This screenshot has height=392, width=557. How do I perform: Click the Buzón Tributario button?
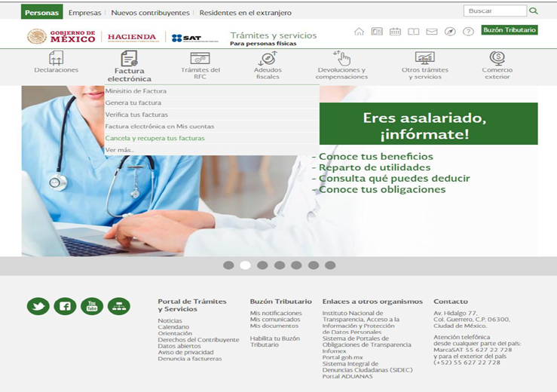click(509, 30)
